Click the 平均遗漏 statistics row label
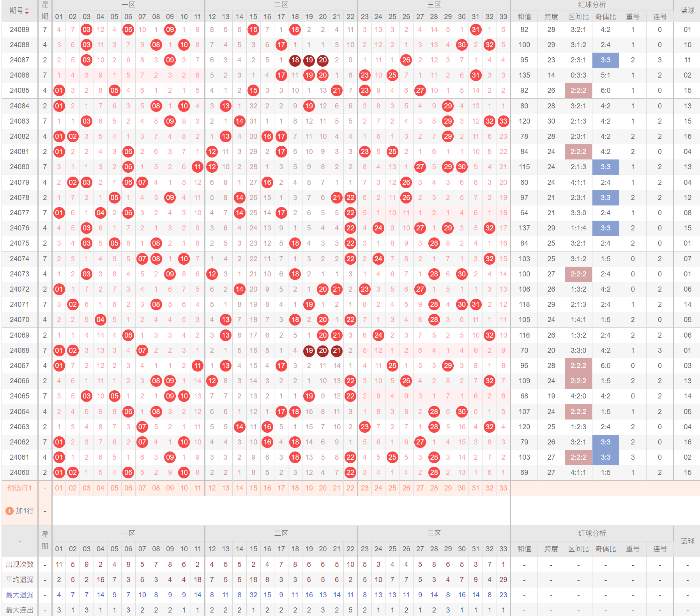700x616 pixels. click(19, 580)
